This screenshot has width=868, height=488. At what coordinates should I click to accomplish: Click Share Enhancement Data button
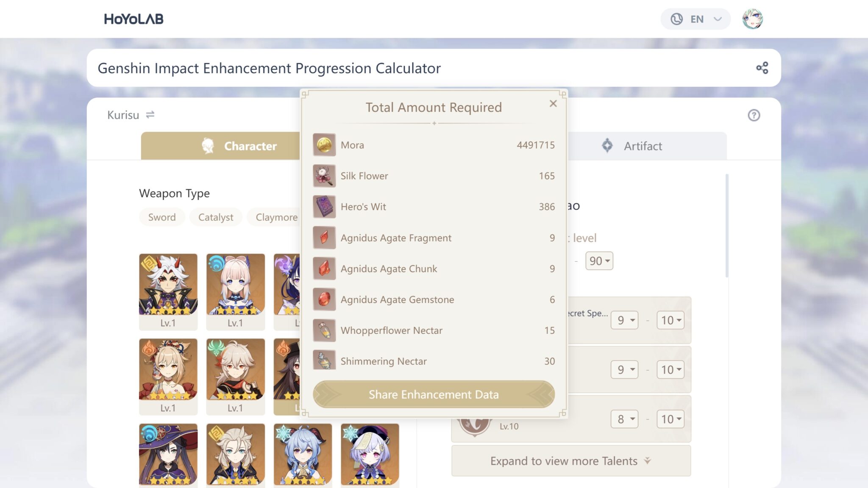pos(434,394)
